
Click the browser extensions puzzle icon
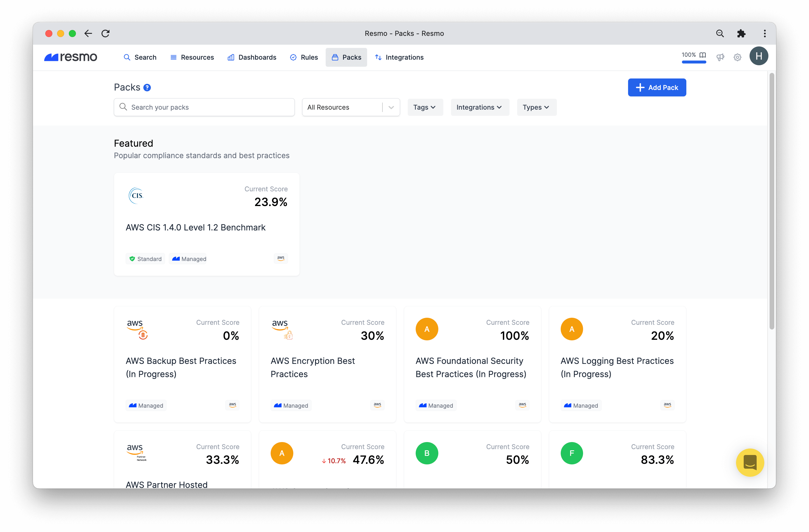click(741, 33)
